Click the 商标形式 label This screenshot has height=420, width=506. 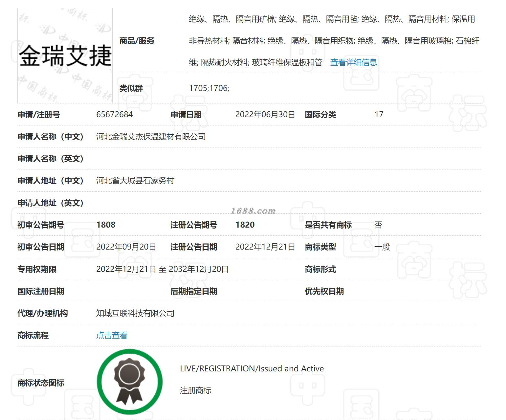click(x=320, y=269)
